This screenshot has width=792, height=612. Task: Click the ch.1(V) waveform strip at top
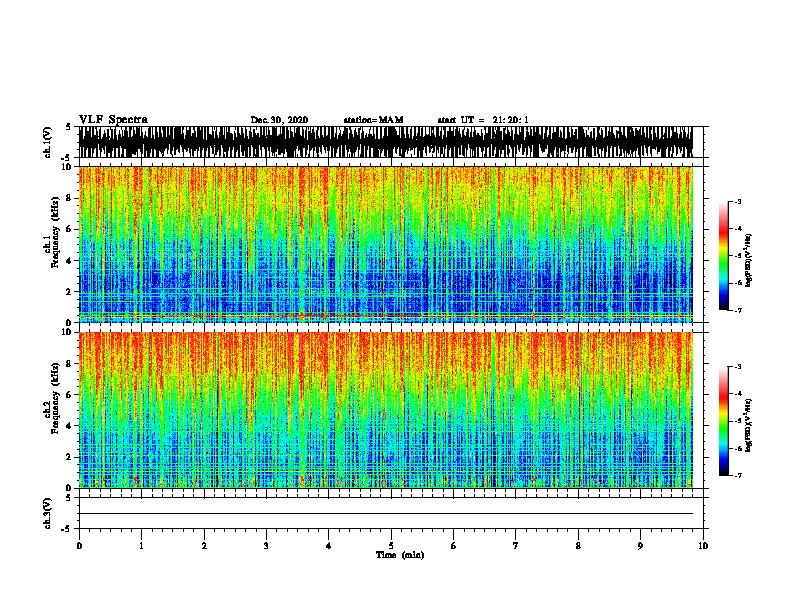385,142
